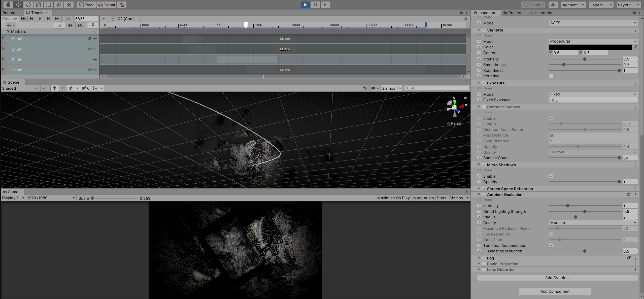Open the Shaded draw mode dropdown

pos(20,88)
